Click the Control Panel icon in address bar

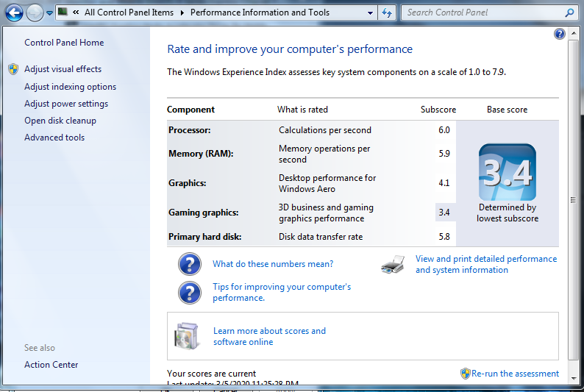(x=63, y=12)
